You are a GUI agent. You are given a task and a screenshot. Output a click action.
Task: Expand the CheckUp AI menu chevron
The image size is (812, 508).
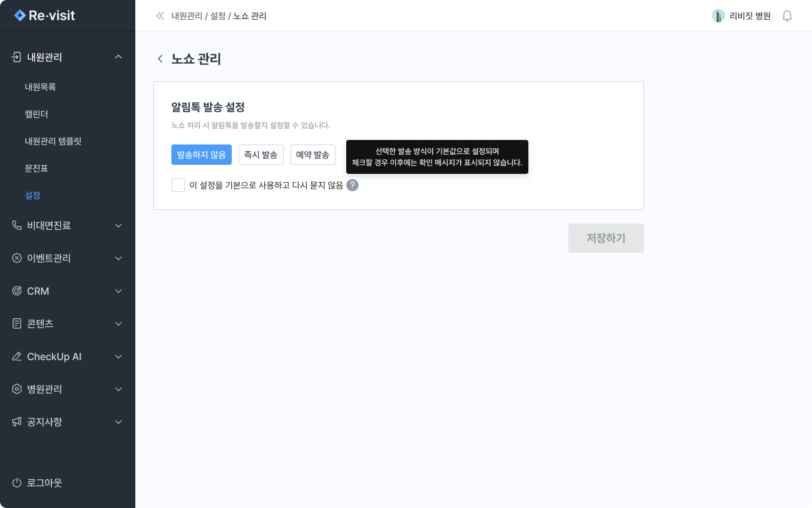coord(118,357)
